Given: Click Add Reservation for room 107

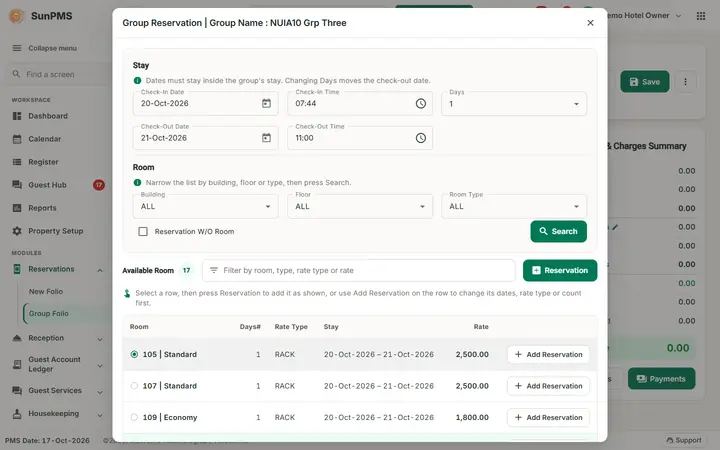Looking at the screenshot, I should (548, 386).
